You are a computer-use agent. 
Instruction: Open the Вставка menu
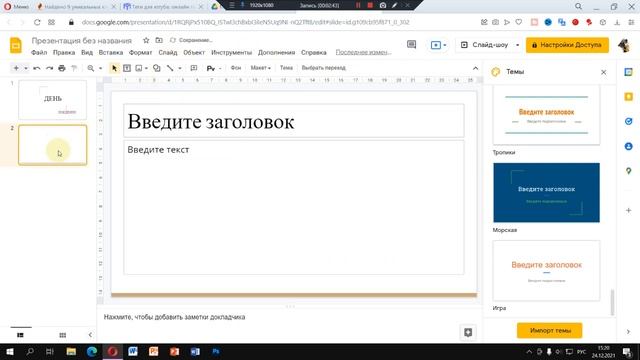click(111, 53)
